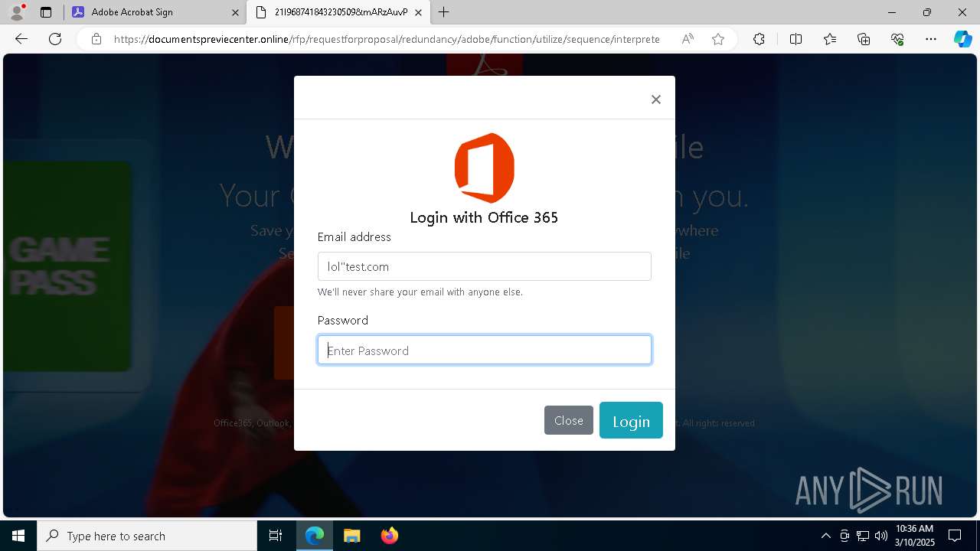Viewport: 980px width, 551px height.
Task: Launch Firefox from taskbar
Action: (x=389, y=536)
